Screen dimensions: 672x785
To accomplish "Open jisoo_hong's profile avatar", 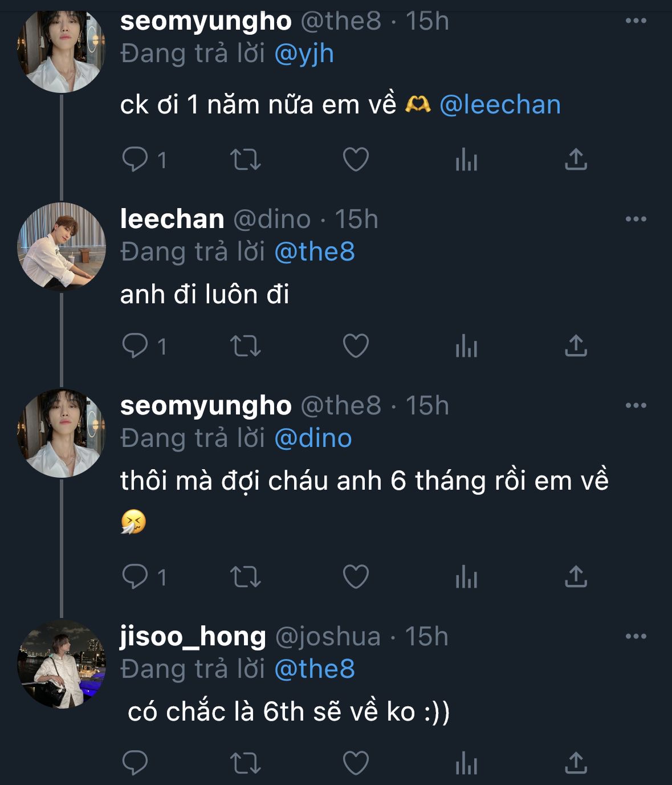I will pos(62,664).
